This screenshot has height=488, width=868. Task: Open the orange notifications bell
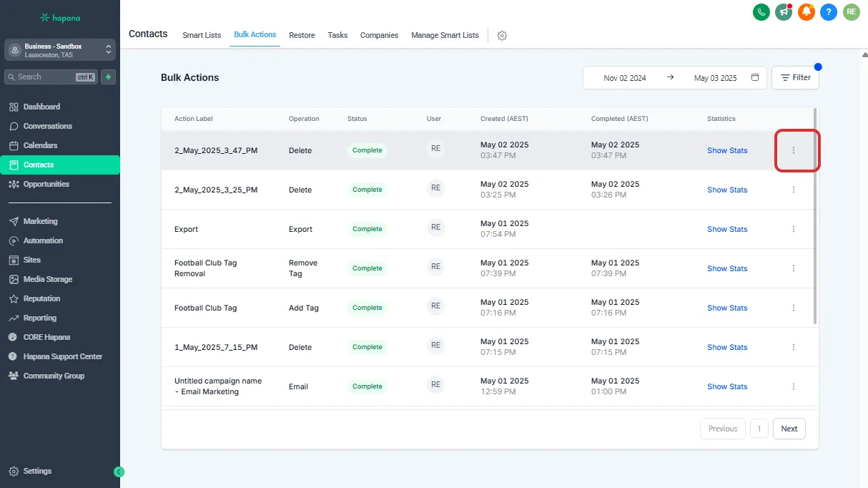tap(807, 11)
